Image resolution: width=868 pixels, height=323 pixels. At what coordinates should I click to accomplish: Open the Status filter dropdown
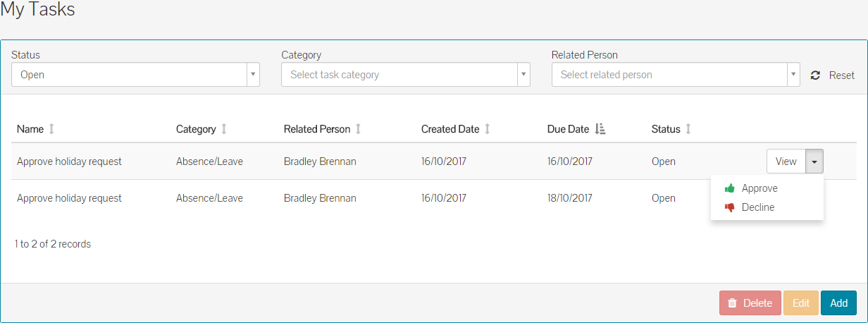pos(135,75)
